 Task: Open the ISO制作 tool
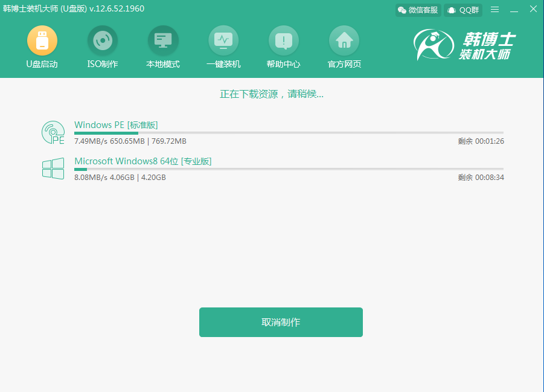point(102,42)
